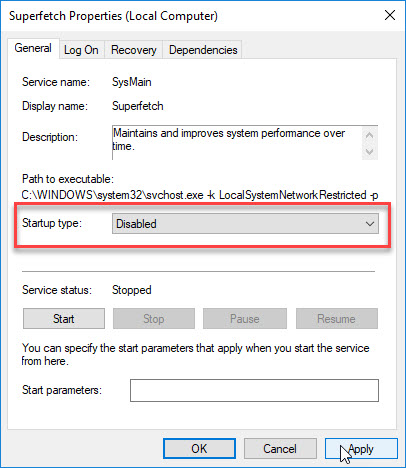Dismiss the dialog with the Cancel button
Image resolution: width=406 pixels, height=468 pixels.
tap(280, 449)
